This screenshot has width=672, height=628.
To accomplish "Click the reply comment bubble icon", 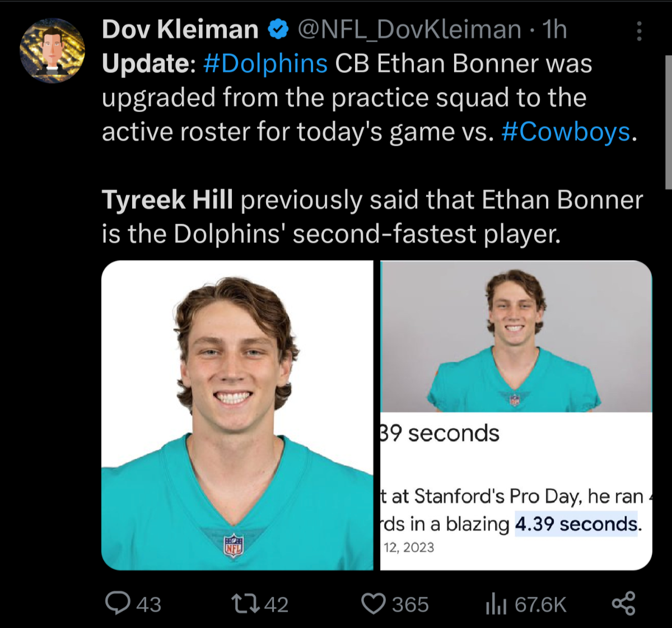I will (118, 603).
